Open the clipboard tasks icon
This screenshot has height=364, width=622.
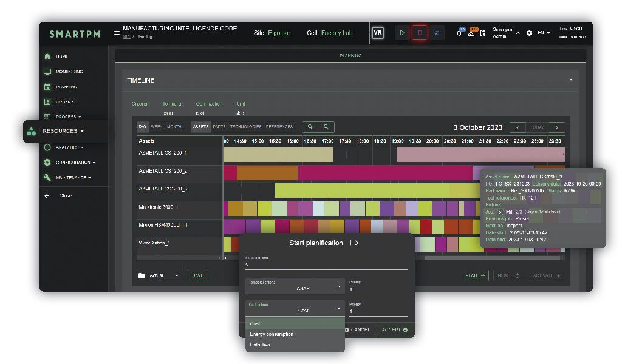tap(483, 33)
